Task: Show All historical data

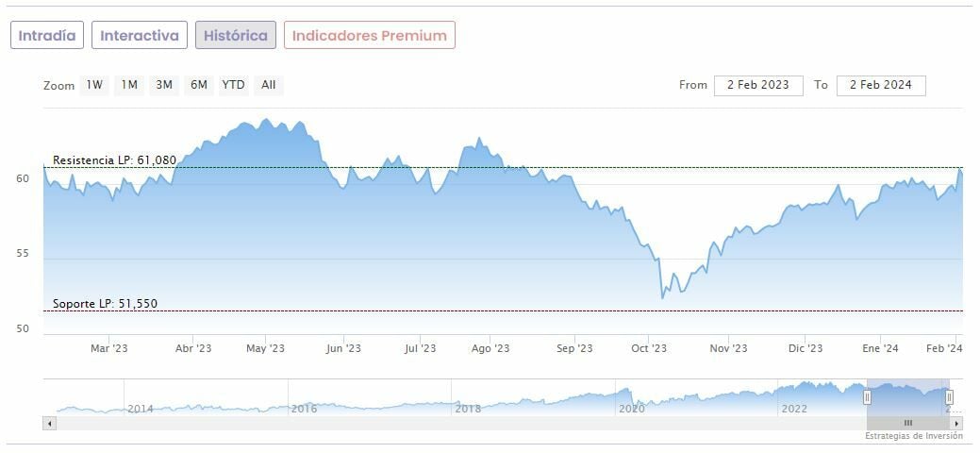Action: (269, 85)
